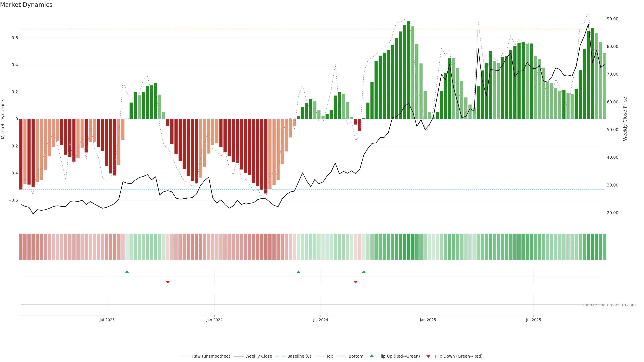Image resolution: width=644 pixels, height=362 pixels.
Task: Click the red flip-down triangle before Jan 2024
Action: pos(168,282)
